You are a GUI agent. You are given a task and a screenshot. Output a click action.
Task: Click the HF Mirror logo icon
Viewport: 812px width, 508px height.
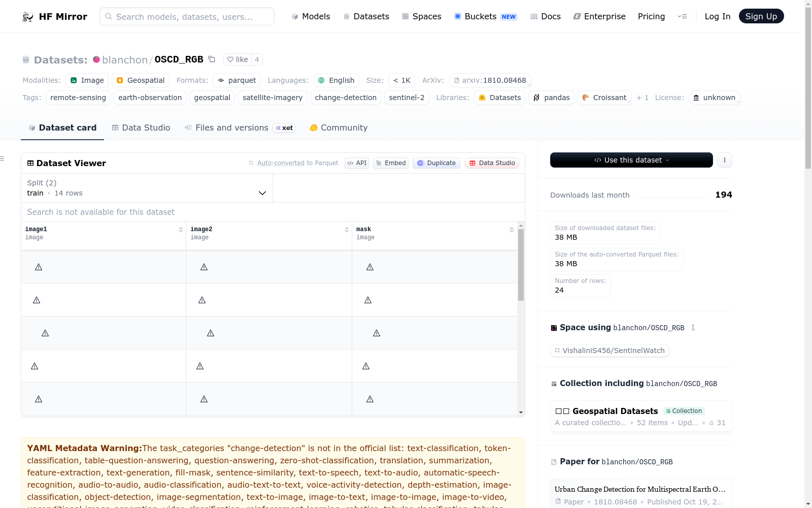tap(28, 17)
